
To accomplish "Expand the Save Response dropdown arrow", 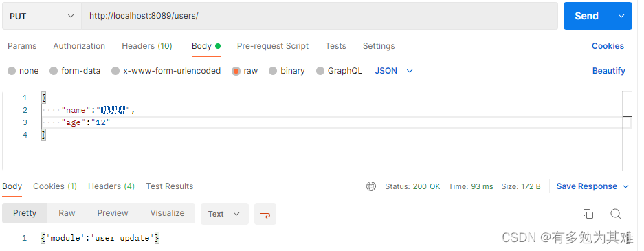I will [625, 186].
